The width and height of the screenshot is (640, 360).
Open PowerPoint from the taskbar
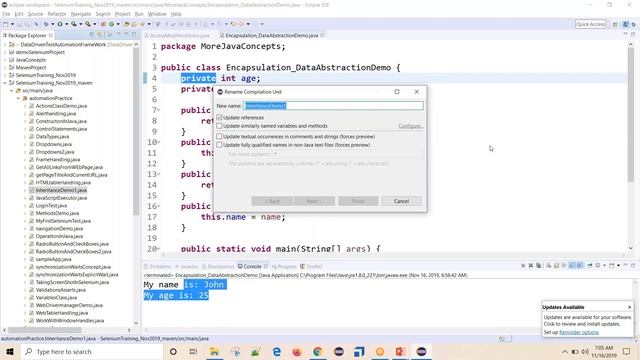400,351
